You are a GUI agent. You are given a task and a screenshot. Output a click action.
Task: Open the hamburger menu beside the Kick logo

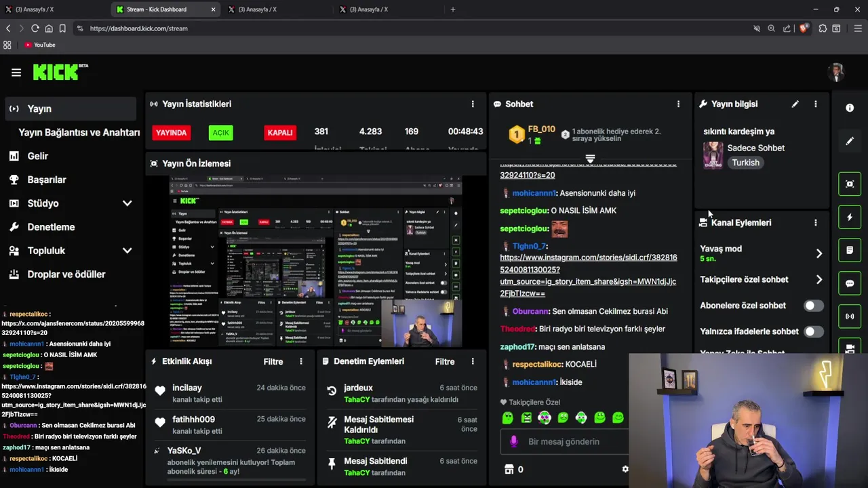pos(16,73)
